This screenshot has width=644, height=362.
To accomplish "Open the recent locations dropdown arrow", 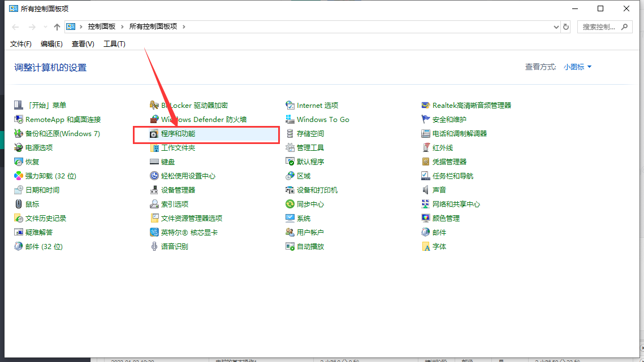I will [x=45, y=27].
